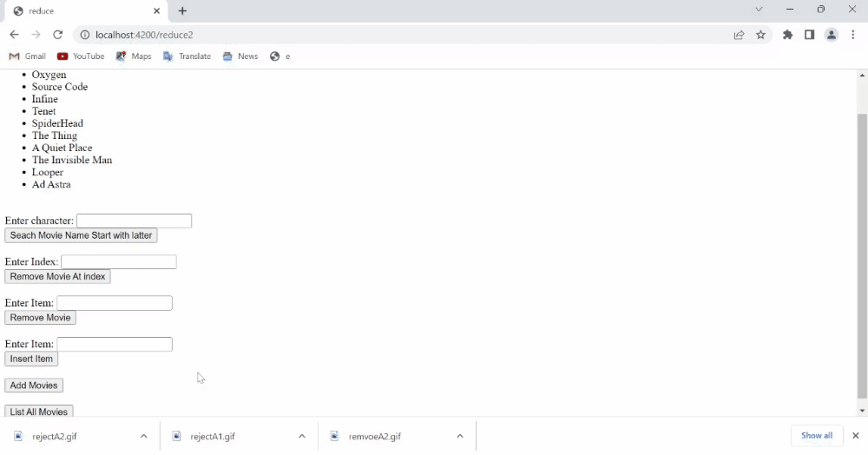The width and height of the screenshot is (868, 455).
Task: Restore down the browser window
Action: (x=821, y=10)
